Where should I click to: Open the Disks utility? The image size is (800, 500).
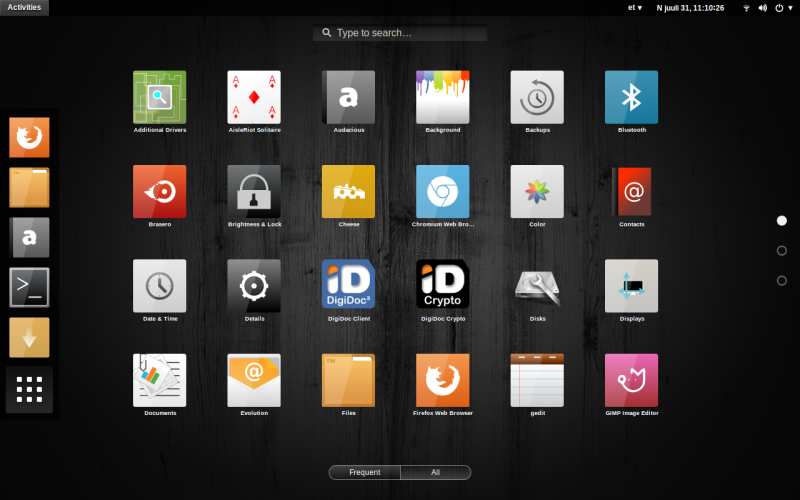pos(537,288)
